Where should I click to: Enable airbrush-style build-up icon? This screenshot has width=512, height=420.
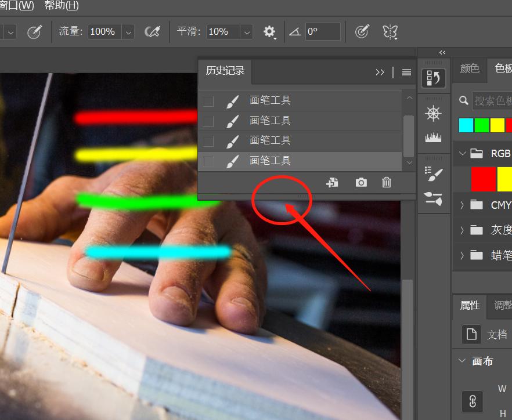coord(152,31)
